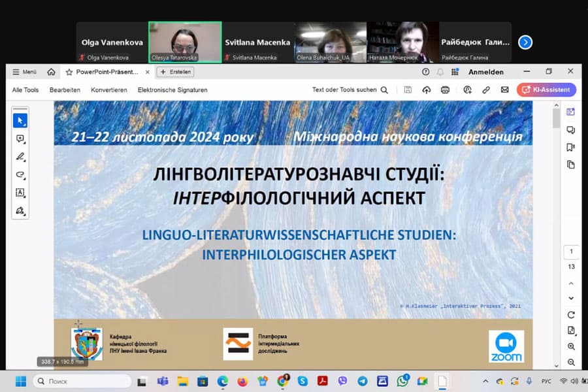Image resolution: width=588 pixels, height=392 pixels.
Task: Close the PowerPoint-Präsent tab
Action: point(148,72)
